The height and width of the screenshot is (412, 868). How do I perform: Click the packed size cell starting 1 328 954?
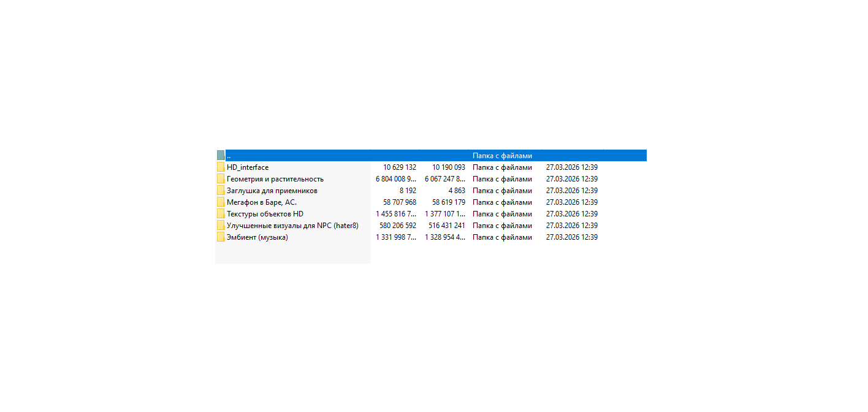pyautogui.click(x=445, y=237)
